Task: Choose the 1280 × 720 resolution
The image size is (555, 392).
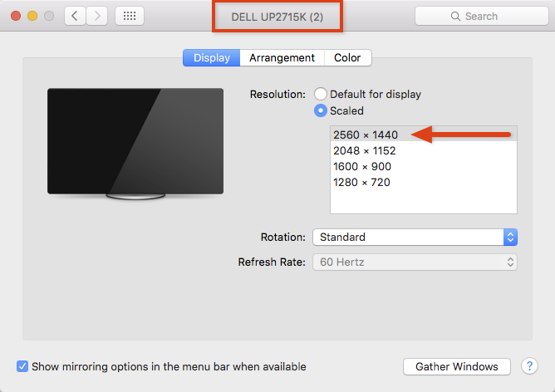Action: 424,182
